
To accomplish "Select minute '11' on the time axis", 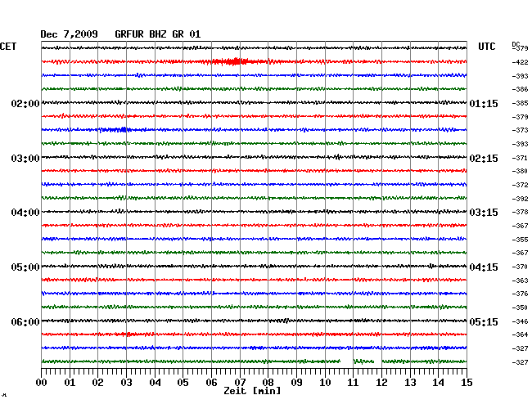I will pos(353,382).
